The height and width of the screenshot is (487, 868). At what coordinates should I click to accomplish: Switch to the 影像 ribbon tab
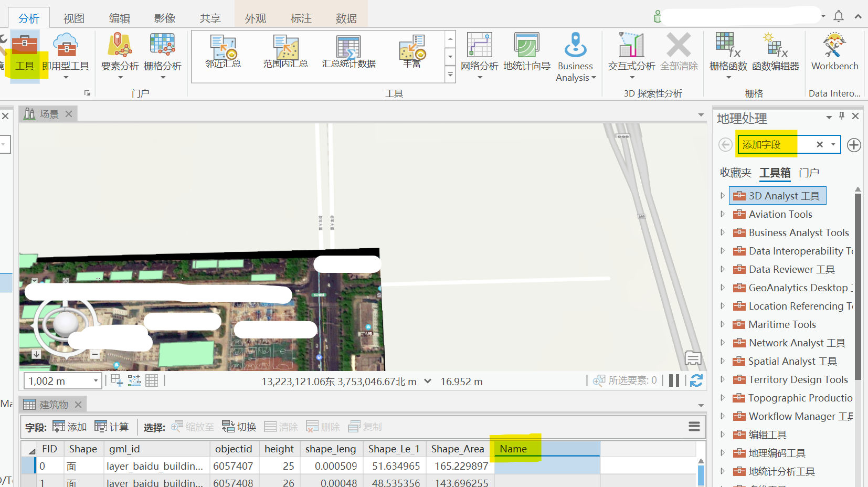165,18
